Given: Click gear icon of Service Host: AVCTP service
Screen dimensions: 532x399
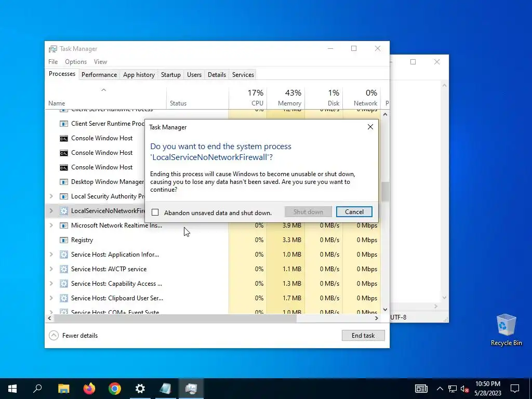Looking at the screenshot, I should tap(64, 270).
